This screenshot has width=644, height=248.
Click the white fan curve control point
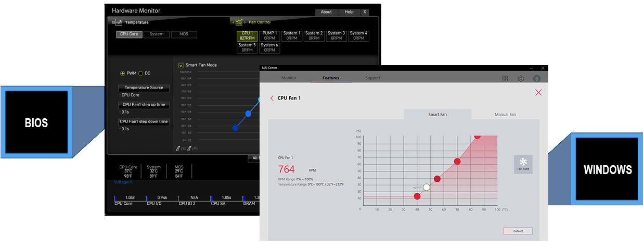coord(427,187)
